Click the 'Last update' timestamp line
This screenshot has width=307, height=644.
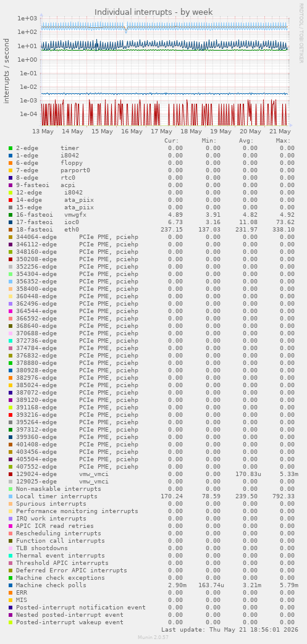[230, 629]
